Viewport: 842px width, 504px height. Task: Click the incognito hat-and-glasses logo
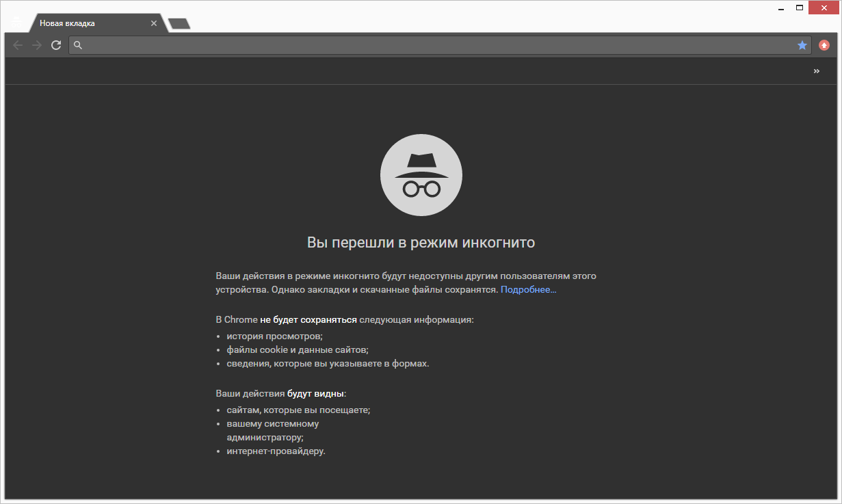(421, 175)
